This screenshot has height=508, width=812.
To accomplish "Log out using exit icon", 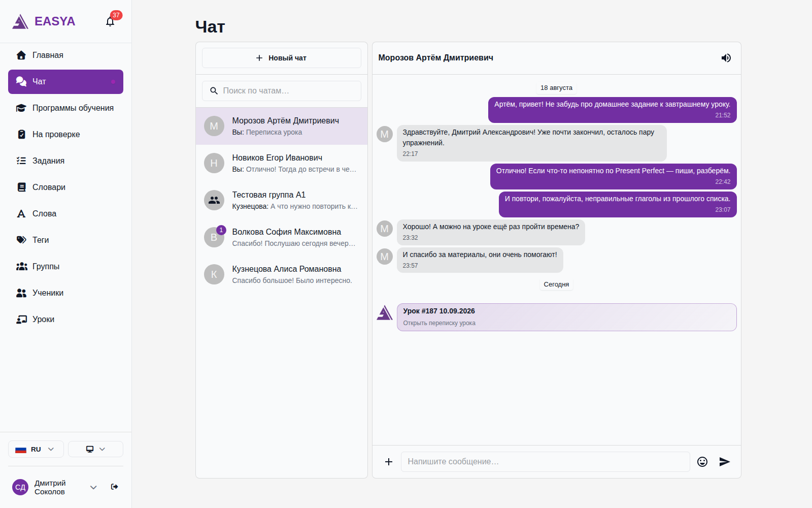I will click(115, 487).
